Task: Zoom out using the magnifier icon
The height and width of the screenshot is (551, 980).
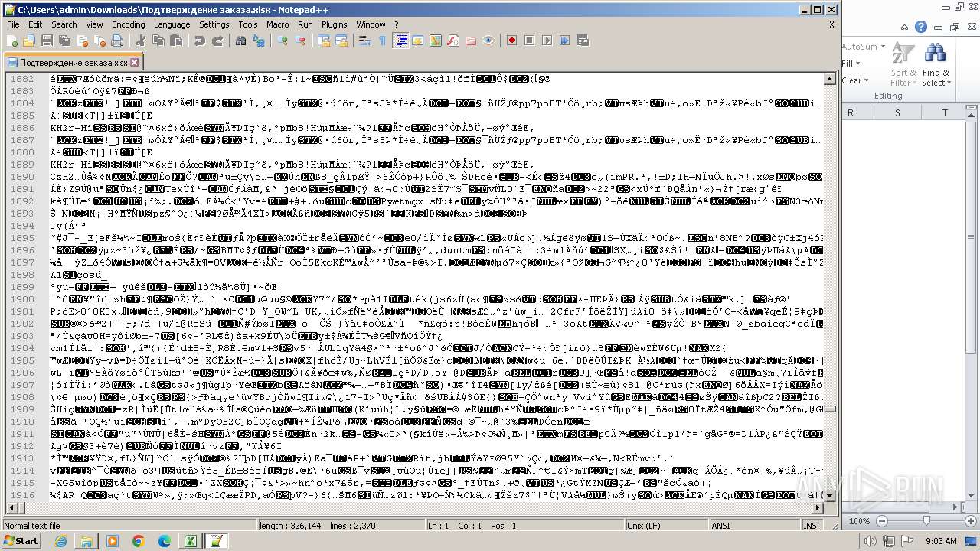Action: coord(300,41)
